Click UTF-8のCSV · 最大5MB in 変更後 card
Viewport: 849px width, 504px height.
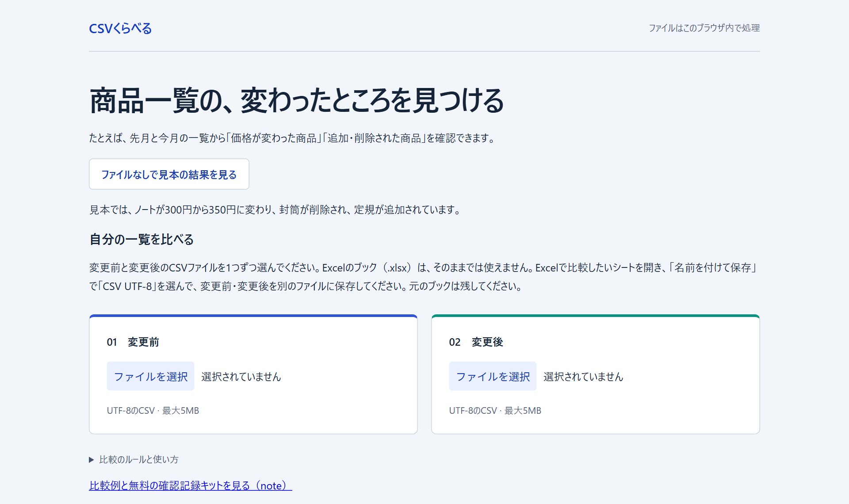coord(495,411)
